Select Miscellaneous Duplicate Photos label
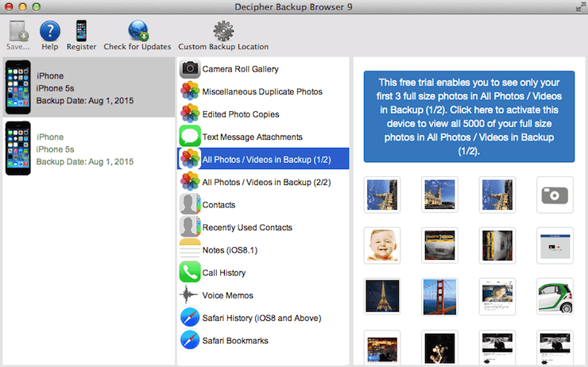This screenshot has width=588, height=367. coord(262,91)
